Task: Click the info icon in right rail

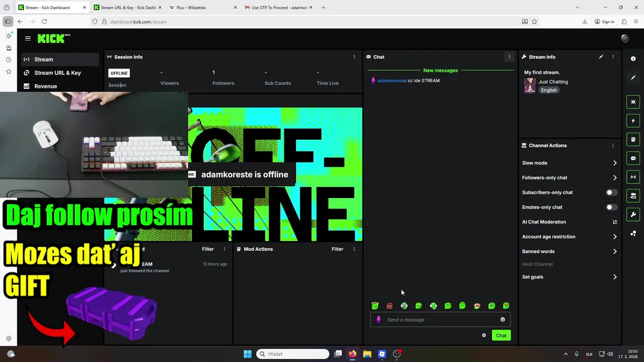Action: [x=633, y=59]
